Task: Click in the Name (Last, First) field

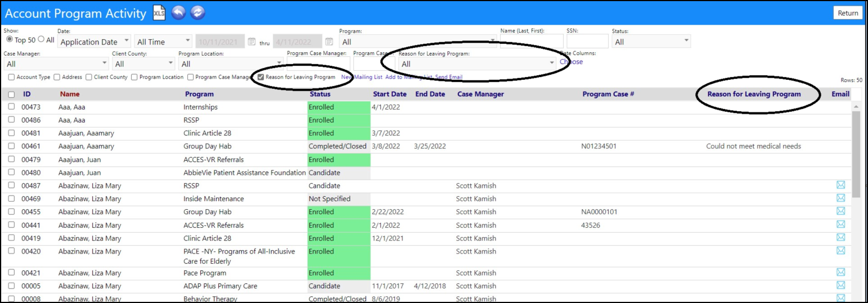Action: click(x=532, y=42)
